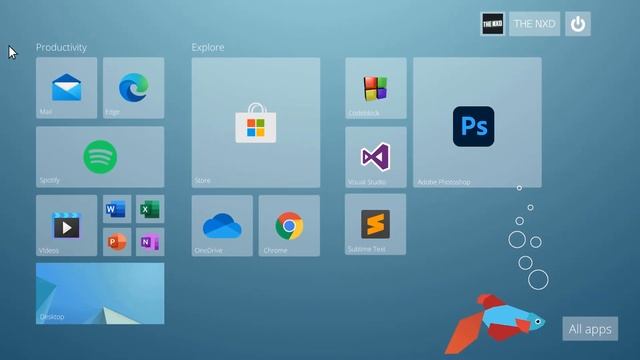The image size is (640, 360).
Task: Open the Videos tile
Action: [x=67, y=225]
